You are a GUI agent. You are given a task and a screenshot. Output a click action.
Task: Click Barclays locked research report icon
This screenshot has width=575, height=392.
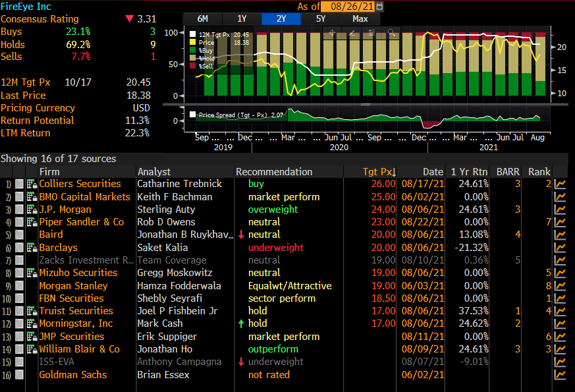(x=31, y=248)
